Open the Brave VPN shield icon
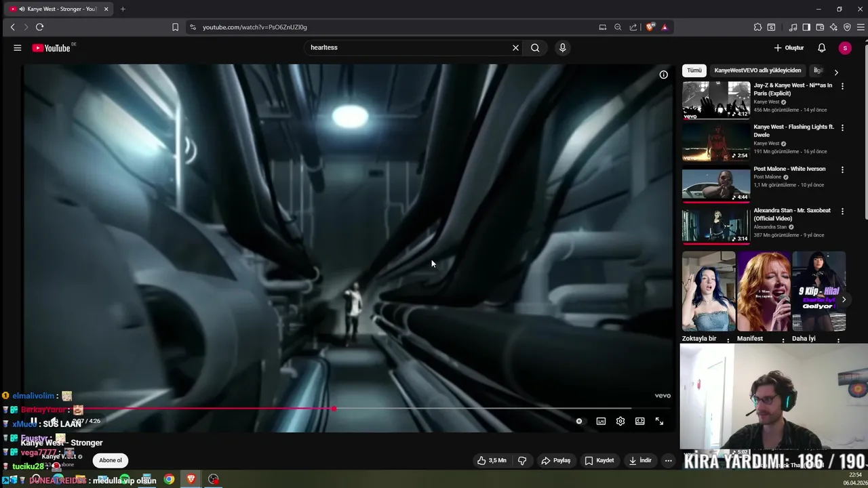The height and width of the screenshot is (488, 868). 847,27
